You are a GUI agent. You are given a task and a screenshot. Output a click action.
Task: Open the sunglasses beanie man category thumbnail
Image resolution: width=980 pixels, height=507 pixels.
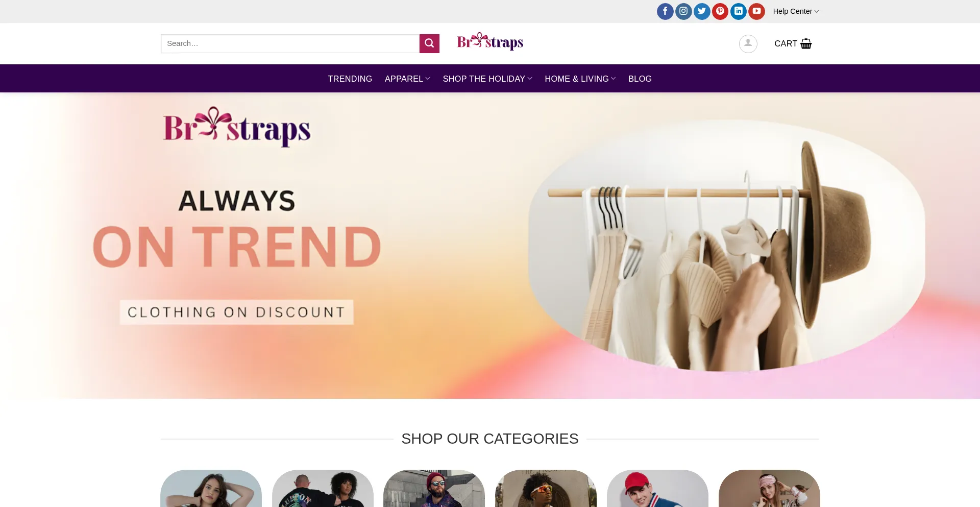point(434,488)
